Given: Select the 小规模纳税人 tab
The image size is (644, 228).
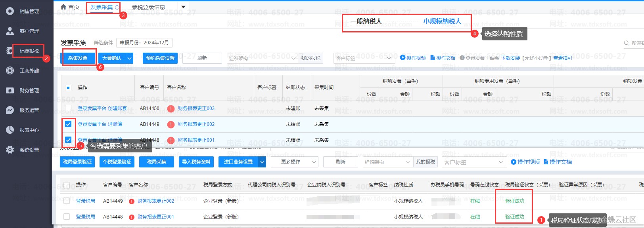Looking at the screenshot, I should tap(442, 21).
